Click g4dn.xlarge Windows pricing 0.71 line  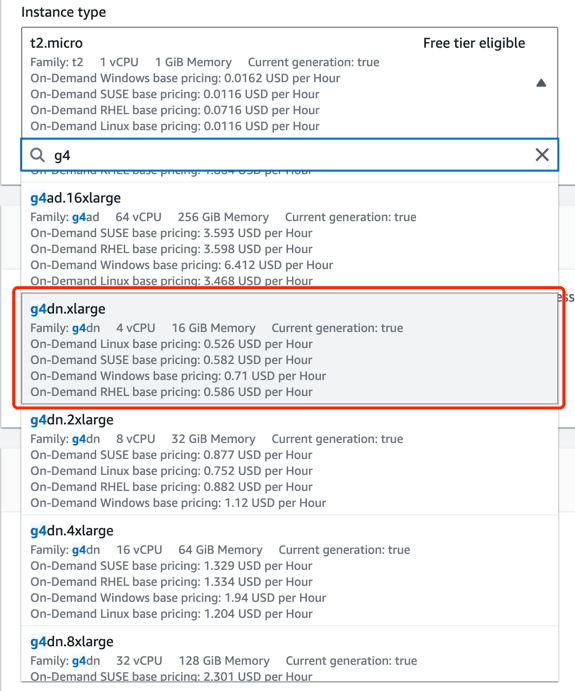coord(178,376)
